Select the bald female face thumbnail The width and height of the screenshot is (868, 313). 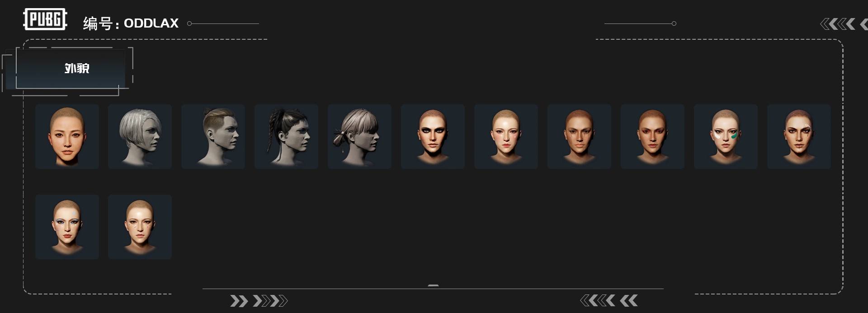(67, 136)
